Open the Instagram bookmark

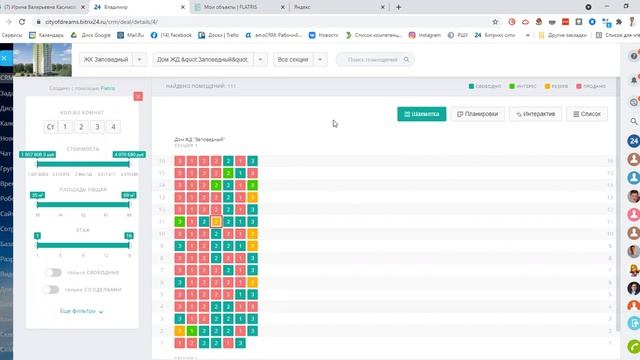point(424,35)
